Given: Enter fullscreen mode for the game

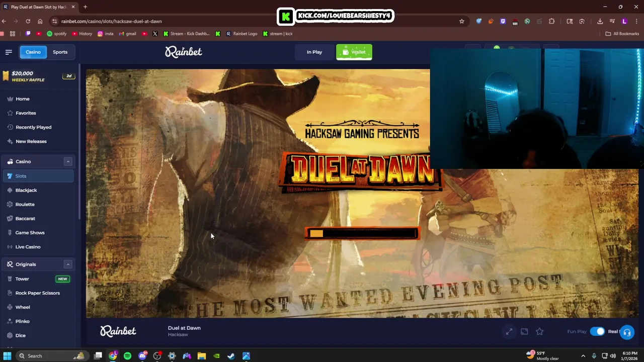Looking at the screenshot, I should 509,331.
